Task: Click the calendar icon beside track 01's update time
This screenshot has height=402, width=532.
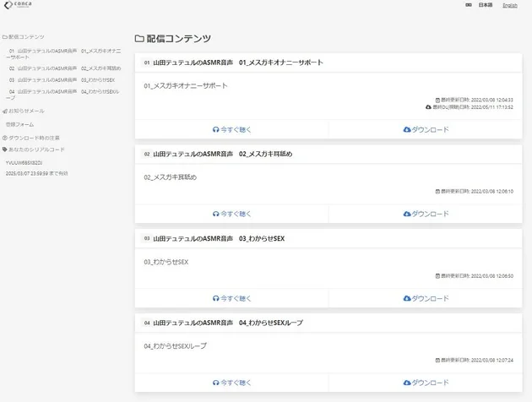Action: pos(437,100)
